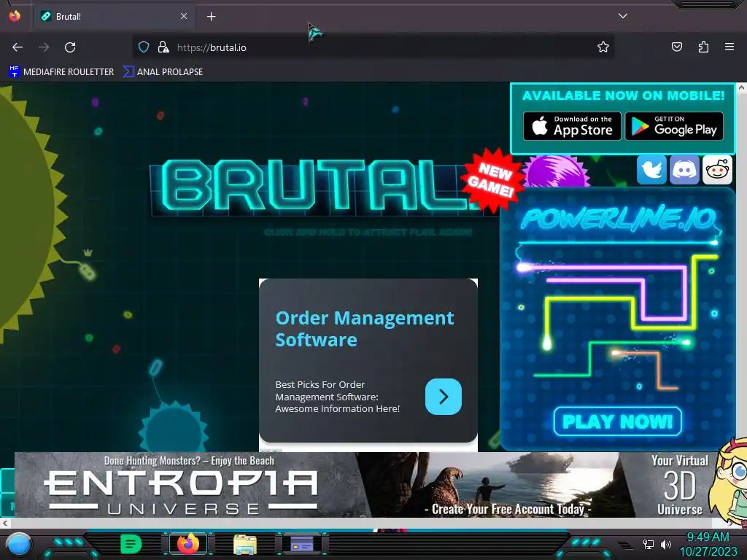Open a new tab with the plus button
This screenshot has height=560, width=747.
click(x=211, y=17)
